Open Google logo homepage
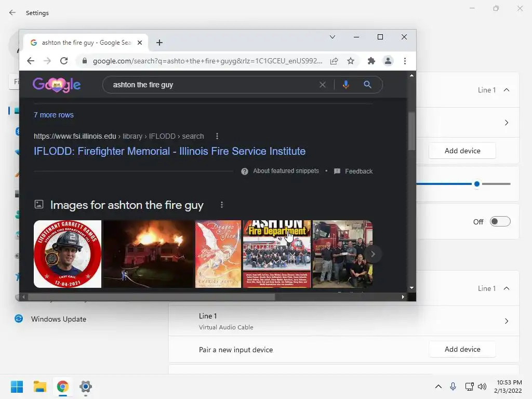This screenshot has height=399, width=532. point(57,85)
